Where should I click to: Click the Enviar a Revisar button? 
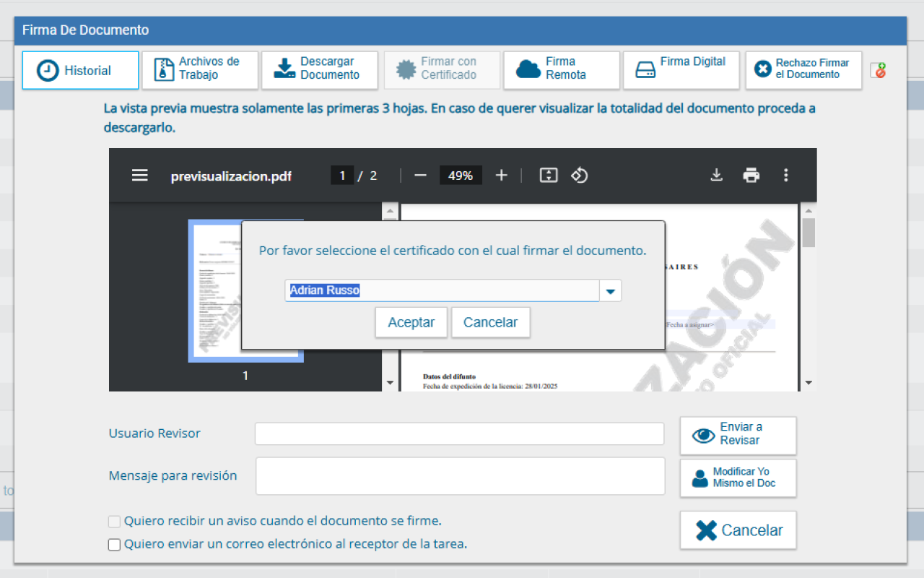738,435
